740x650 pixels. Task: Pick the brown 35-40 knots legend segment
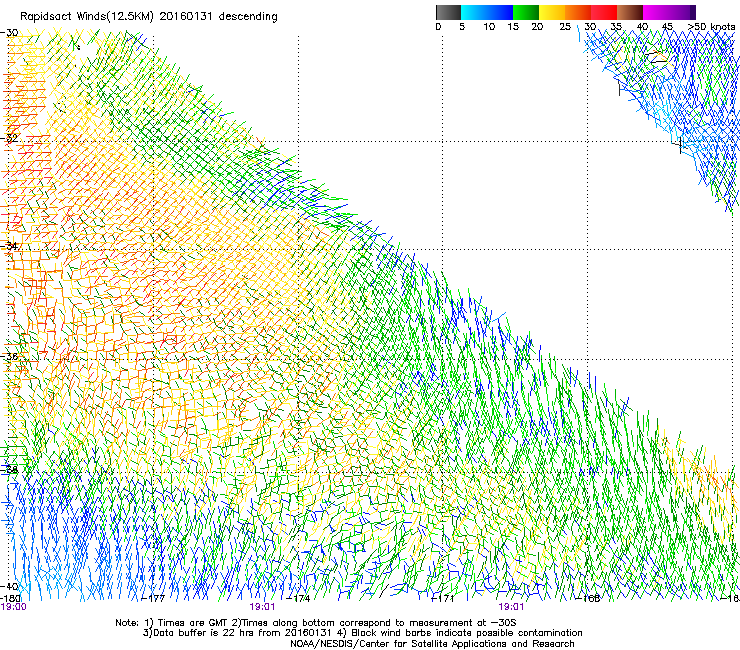click(630, 12)
